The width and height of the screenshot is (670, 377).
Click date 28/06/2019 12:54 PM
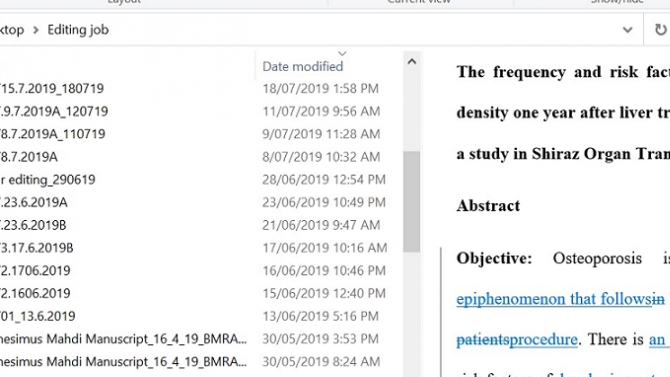tap(324, 180)
